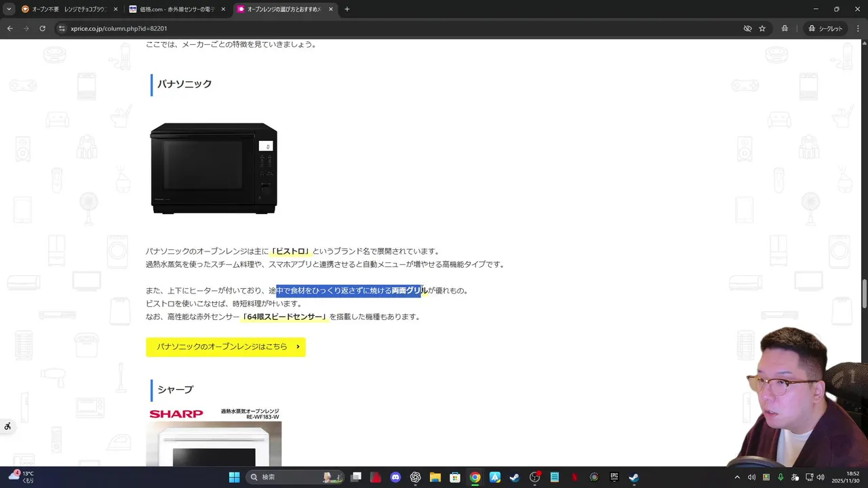Click the ビストロを使いこなせば line
Viewport: 868px width, 488px height.
pyautogui.click(x=224, y=304)
